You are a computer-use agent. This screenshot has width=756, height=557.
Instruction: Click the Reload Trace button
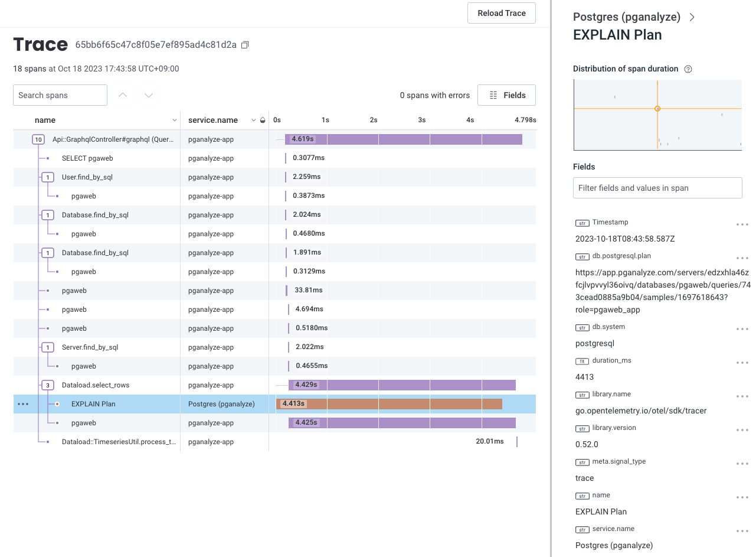(x=502, y=13)
